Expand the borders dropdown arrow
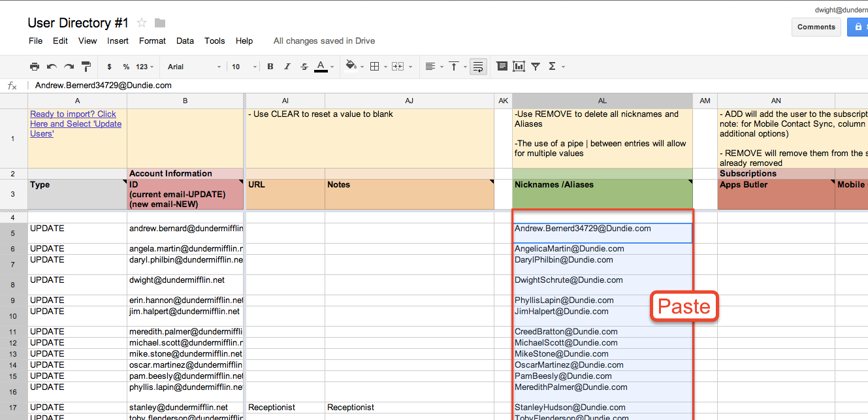 pyautogui.click(x=385, y=67)
